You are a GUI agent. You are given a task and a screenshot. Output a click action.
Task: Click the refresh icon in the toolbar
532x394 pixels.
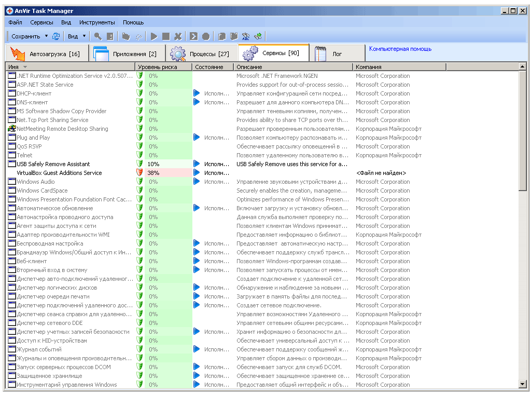point(56,36)
